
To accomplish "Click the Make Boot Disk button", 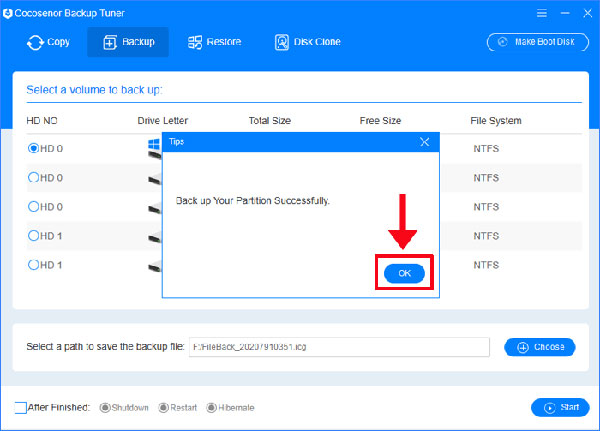I will pos(538,42).
